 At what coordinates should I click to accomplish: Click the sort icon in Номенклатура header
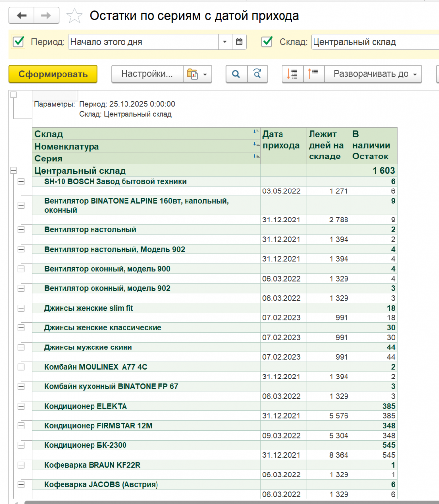[256, 144]
